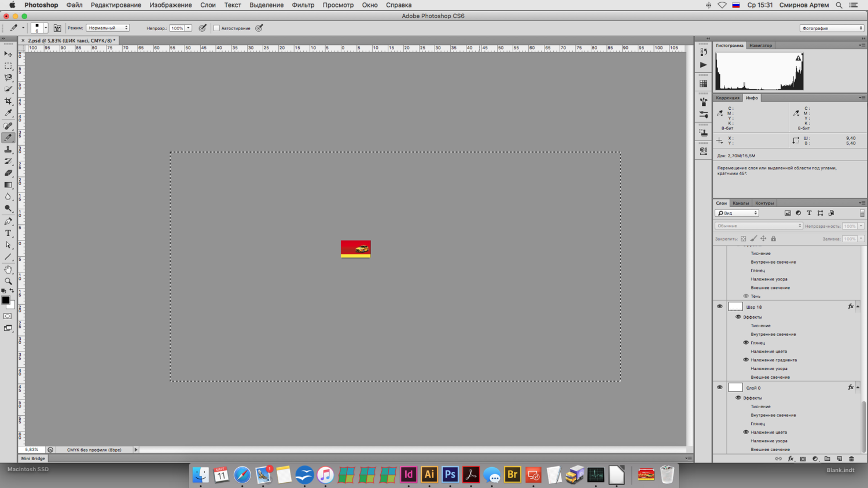Open the Режим blending mode dropdown

[108, 28]
